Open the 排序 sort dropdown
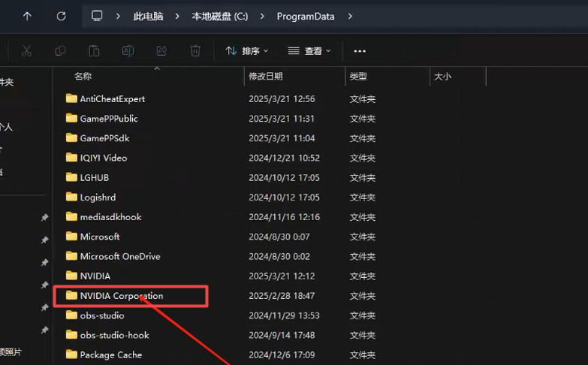This screenshot has width=588, height=365. click(246, 51)
